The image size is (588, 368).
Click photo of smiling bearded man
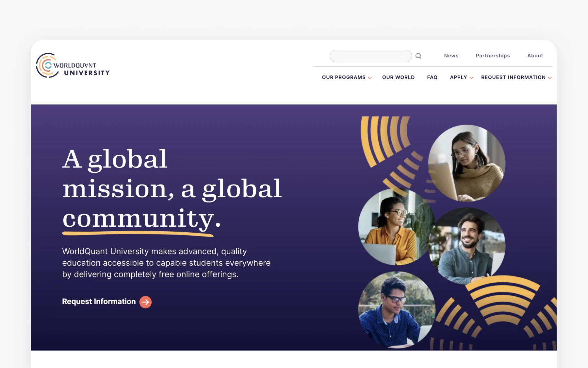[x=467, y=246]
